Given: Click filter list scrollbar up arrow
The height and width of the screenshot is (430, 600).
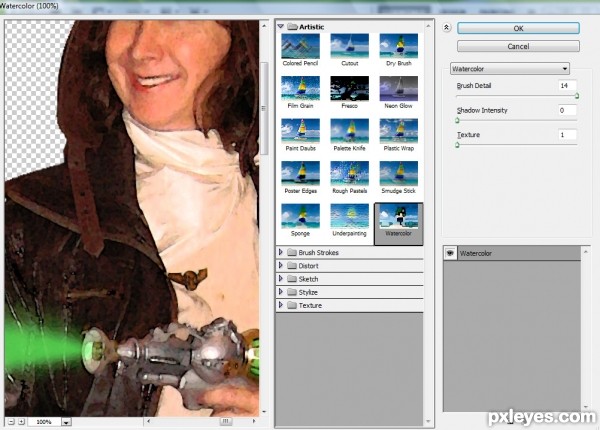Looking at the screenshot, I should 428,26.
